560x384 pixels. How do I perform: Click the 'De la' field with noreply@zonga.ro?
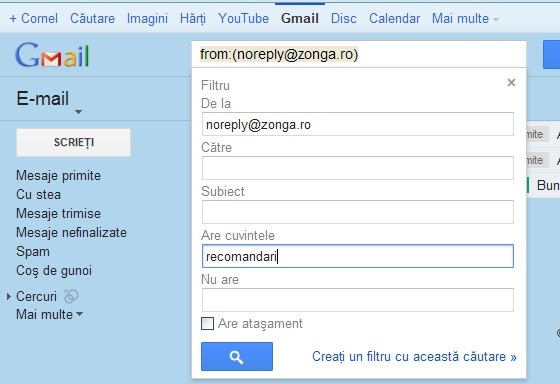click(x=358, y=124)
